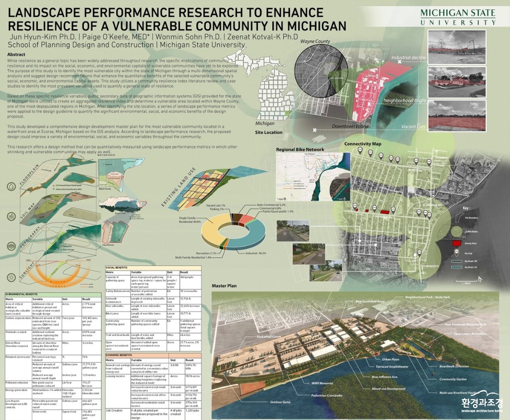Click the Regional Bike Network heading
This screenshot has width=510, height=420.
click(300, 149)
